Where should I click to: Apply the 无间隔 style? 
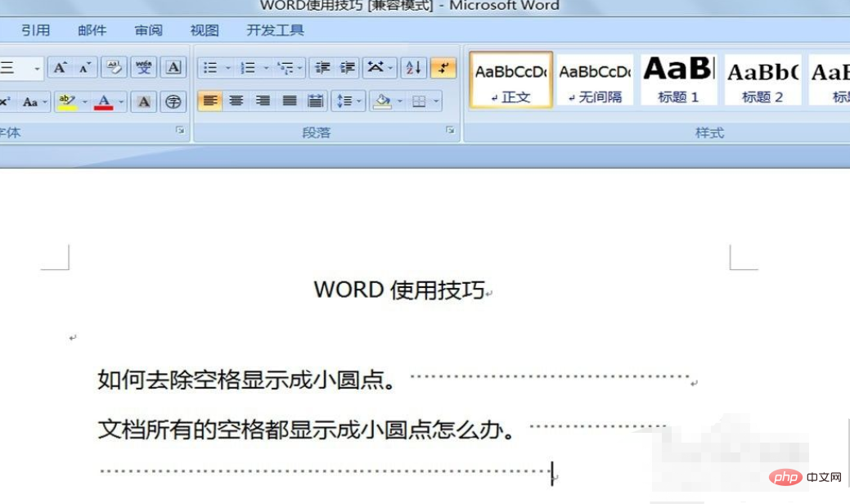pyautogui.click(x=595, y=79)
